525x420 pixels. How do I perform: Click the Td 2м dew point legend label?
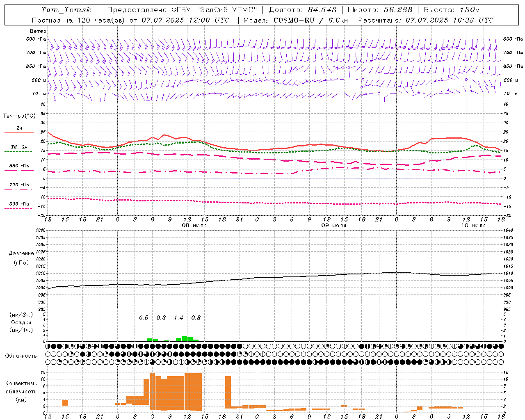tap(19, 147)
